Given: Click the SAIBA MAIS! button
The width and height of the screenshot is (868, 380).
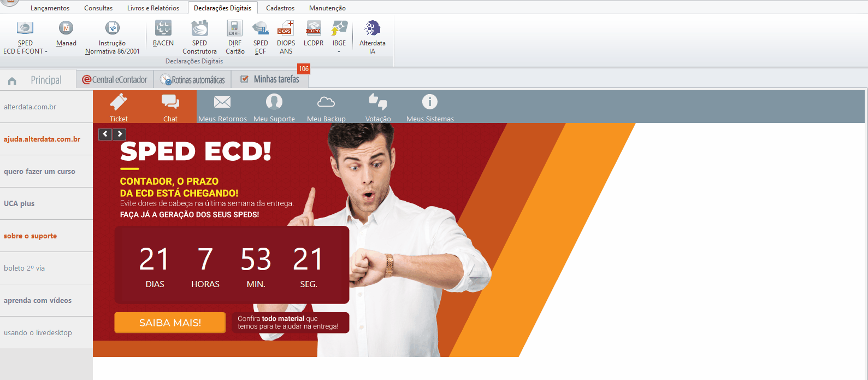Looking at the screenshot, I should coord(170,323).
